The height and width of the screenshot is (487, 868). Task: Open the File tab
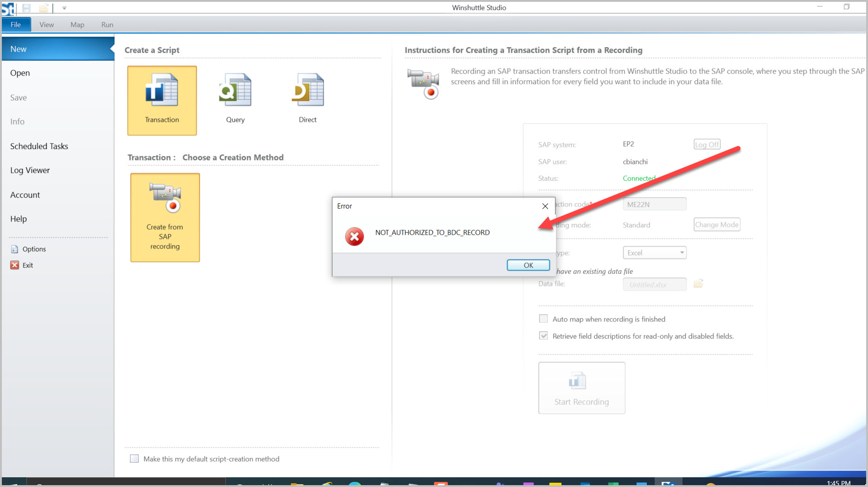(x=16, y=25)
